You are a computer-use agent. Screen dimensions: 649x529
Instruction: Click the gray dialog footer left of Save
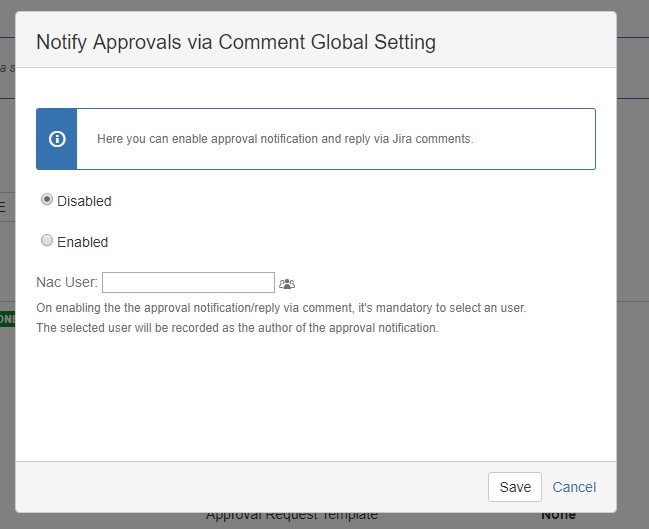coord(250,487)
